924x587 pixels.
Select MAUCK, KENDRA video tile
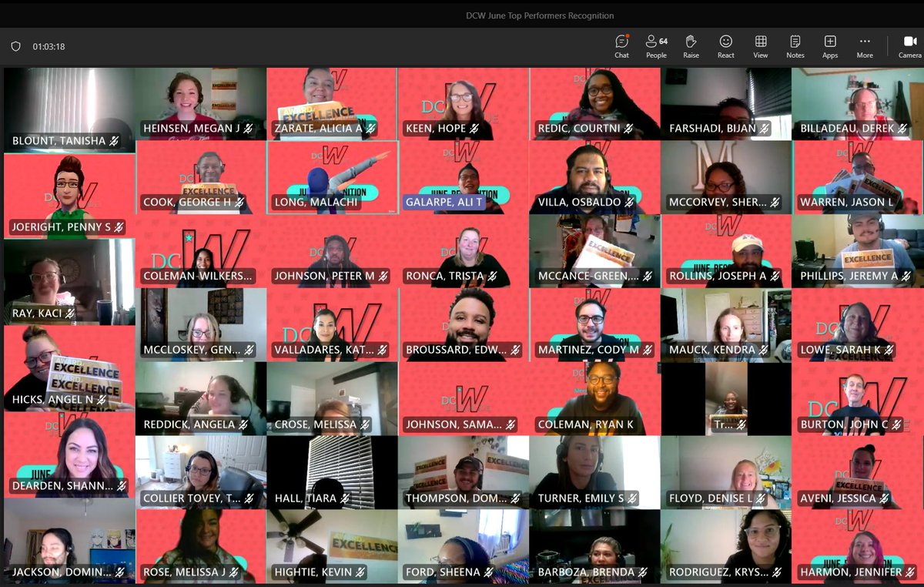coord(725,325)
